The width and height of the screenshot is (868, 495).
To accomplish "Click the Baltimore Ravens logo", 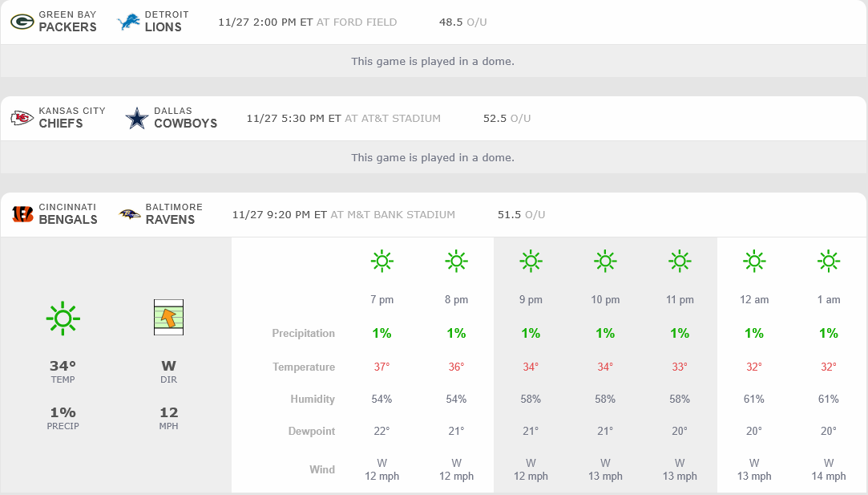I will (x=129, y=214).
